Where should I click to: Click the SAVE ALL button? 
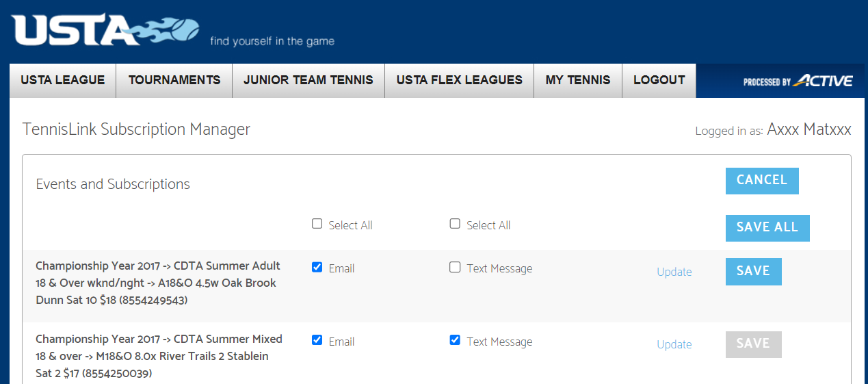pos(767,228)
